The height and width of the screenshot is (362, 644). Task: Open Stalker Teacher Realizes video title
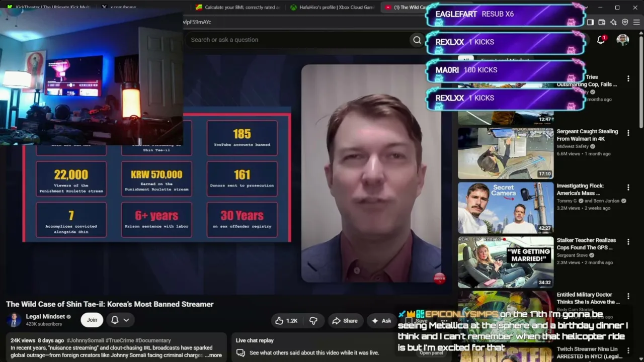(586, 244)
